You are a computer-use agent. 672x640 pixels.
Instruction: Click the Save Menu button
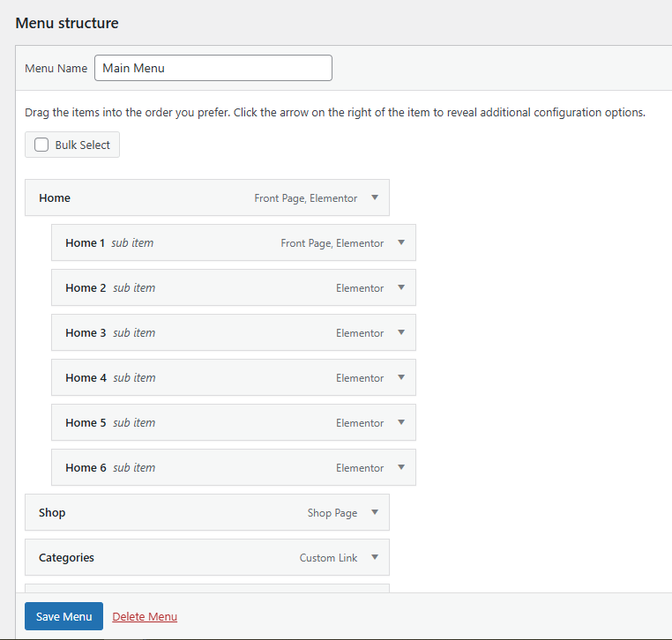click(63, 617)
